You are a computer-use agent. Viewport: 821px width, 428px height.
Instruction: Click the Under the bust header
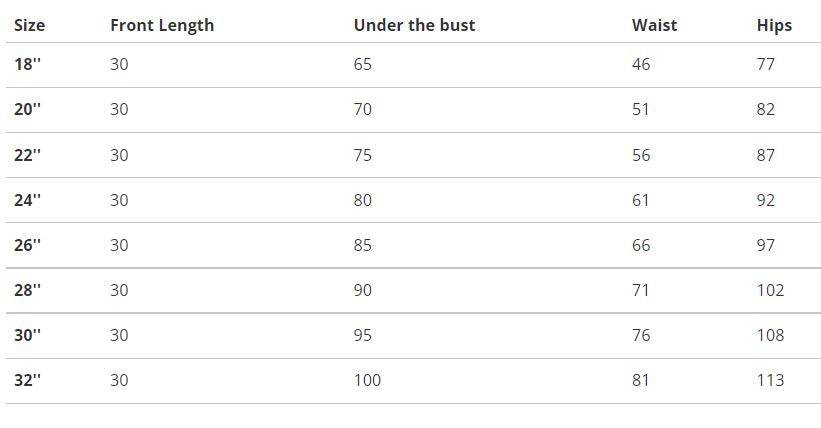click(x=414, y=25)
